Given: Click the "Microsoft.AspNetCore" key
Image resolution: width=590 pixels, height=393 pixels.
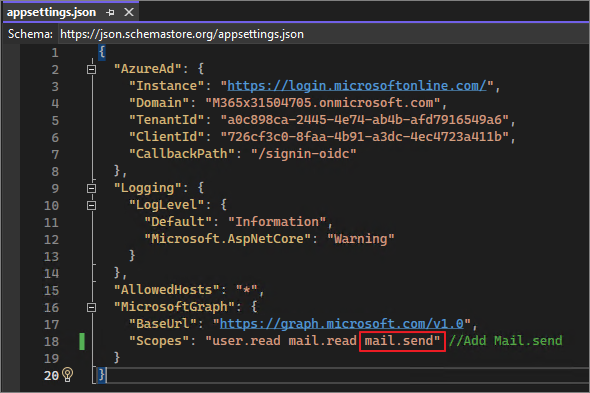Looking at the screenshot, I should coord(227,239).
